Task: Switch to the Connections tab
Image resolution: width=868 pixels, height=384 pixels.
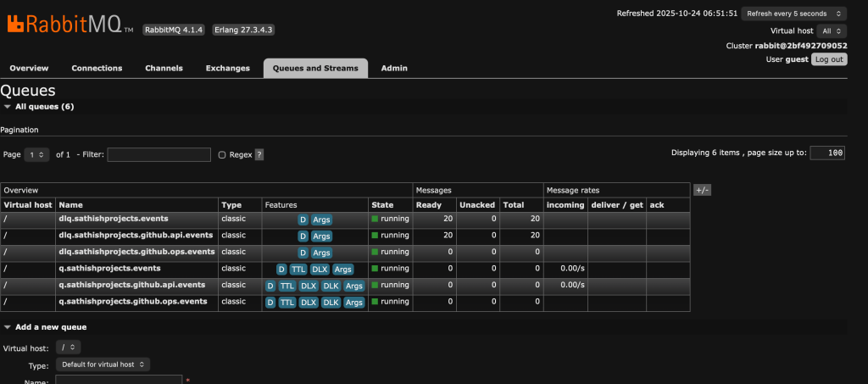Action: [x=97, y=68]
